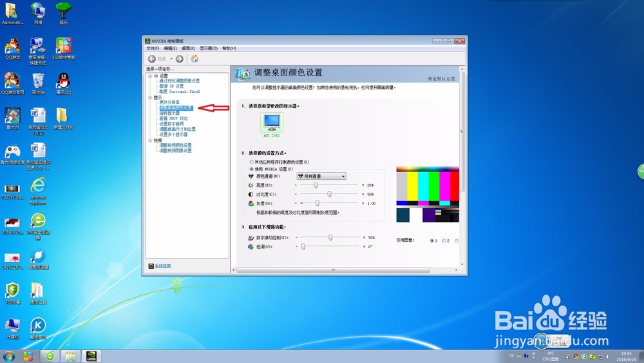The image size is (644, 363).
Task: Open 旋转显示器 tree item
Action: tap(169, 113)
